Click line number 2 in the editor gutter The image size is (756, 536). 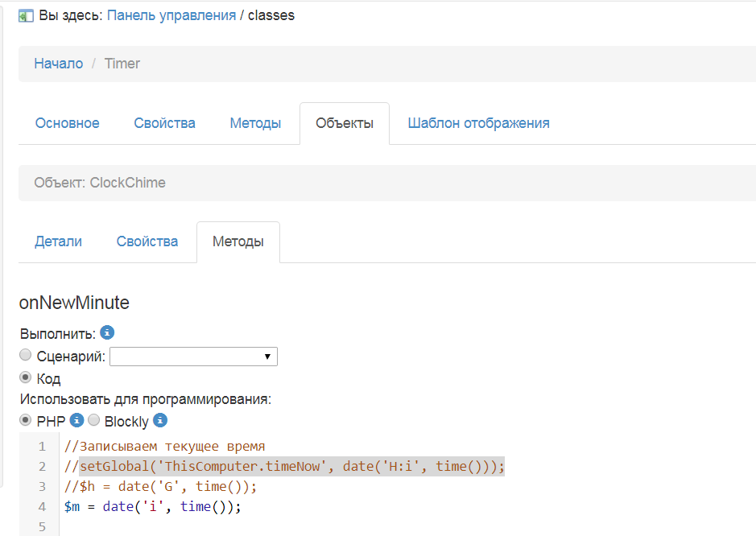point(42,467)
